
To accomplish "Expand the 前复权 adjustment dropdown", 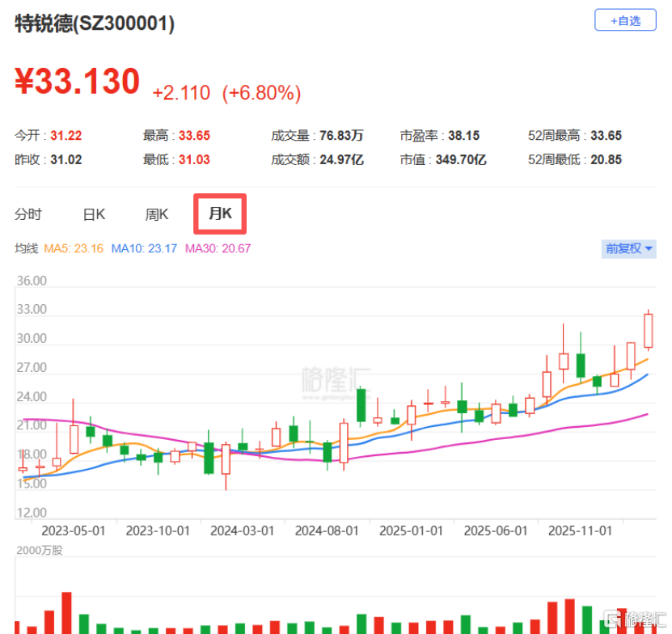I will coord(629,248).
